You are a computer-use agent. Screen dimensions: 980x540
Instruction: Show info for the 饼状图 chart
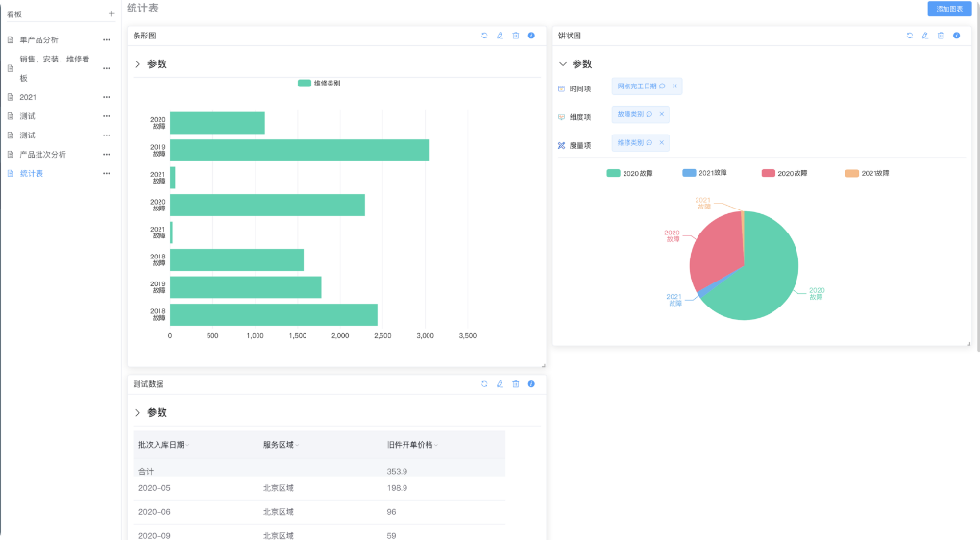click(956, 36)
